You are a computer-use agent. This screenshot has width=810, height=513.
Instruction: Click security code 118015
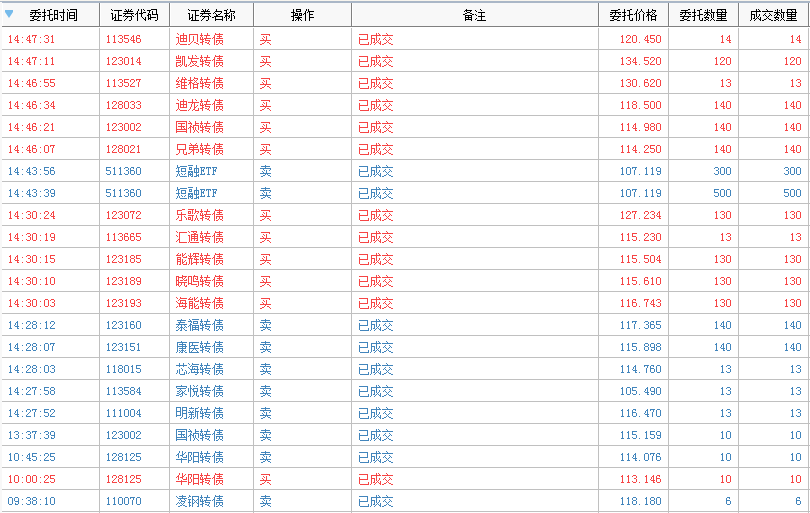tap(123, 369)
